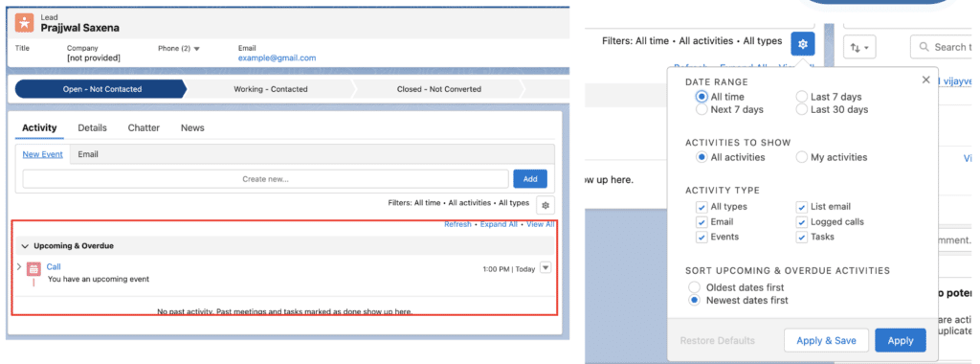
Task: Click the Prajjwal Saxena lead name
Action: [x=80, y=28]
